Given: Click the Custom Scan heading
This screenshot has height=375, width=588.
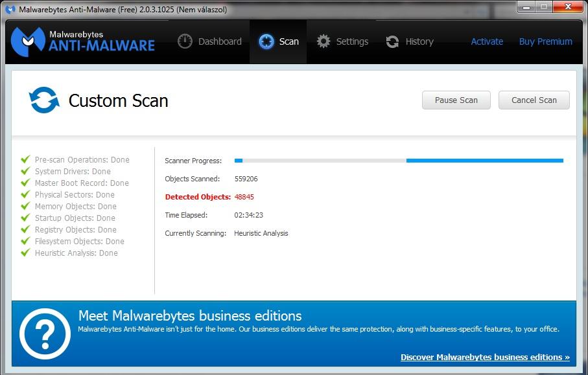Looking at the screenshot, I should 118,101.
